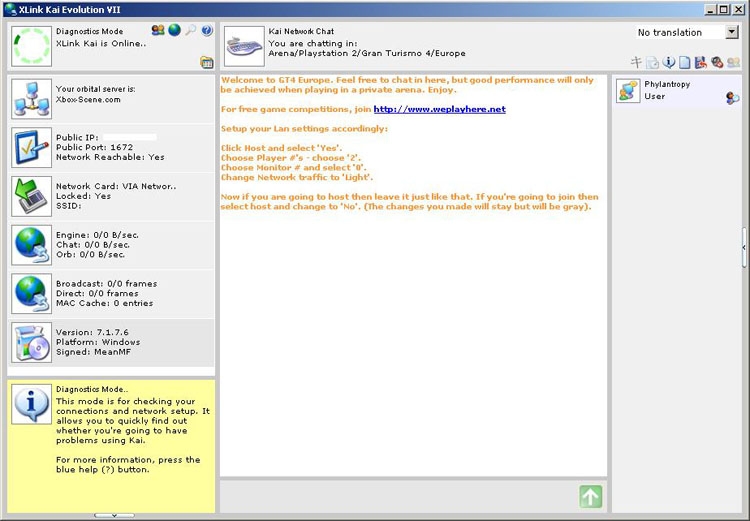Click the orbital server computers icon
The image size is (750, 521).
click(x=32, y=99)
